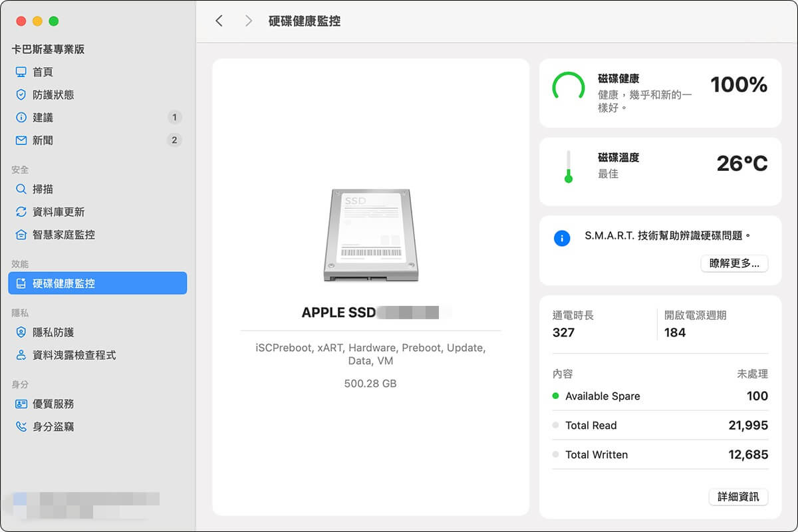Screen dimensions: 798x532
Task: Click the 首頁 home monitor icon
Action: click(21, 72)
